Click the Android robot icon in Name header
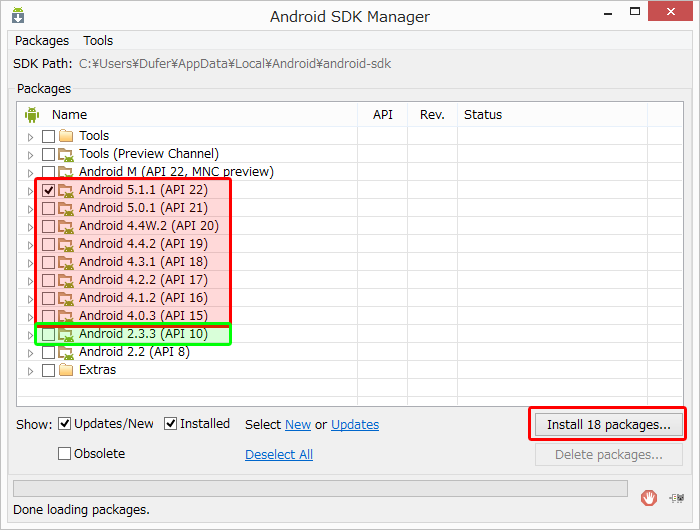 pos(32,115)
